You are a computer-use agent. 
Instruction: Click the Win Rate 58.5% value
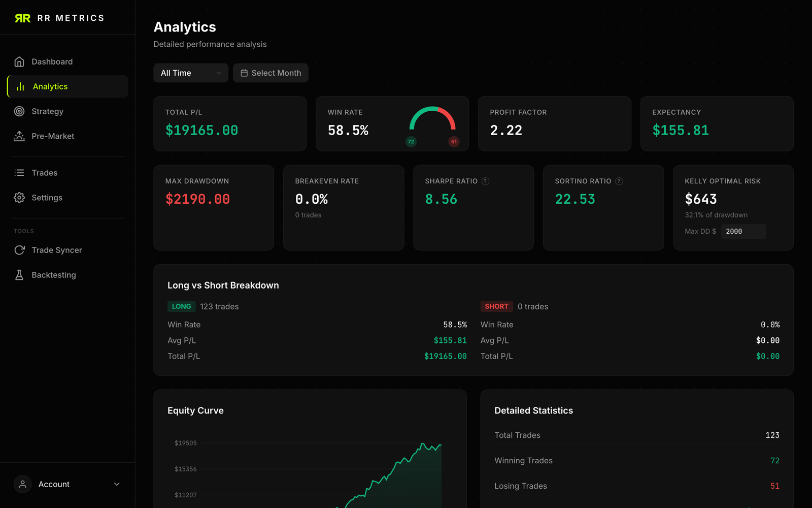pos(348,131)
